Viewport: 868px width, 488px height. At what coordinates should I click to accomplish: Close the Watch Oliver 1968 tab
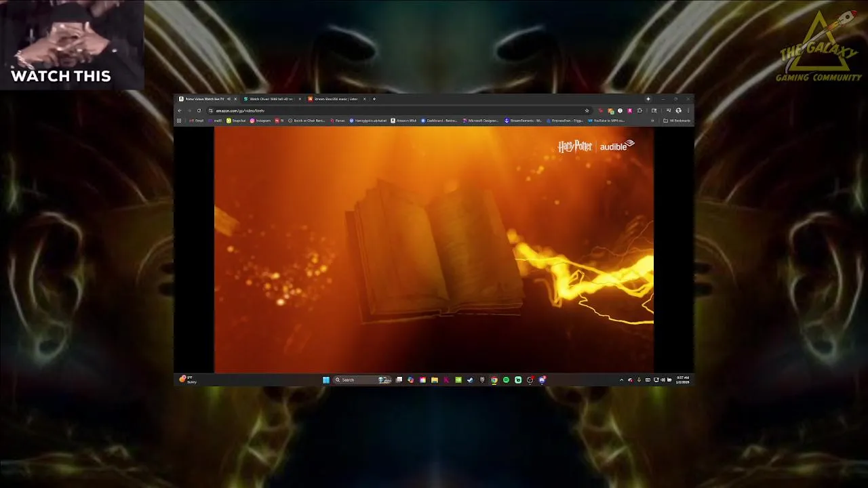300,99
